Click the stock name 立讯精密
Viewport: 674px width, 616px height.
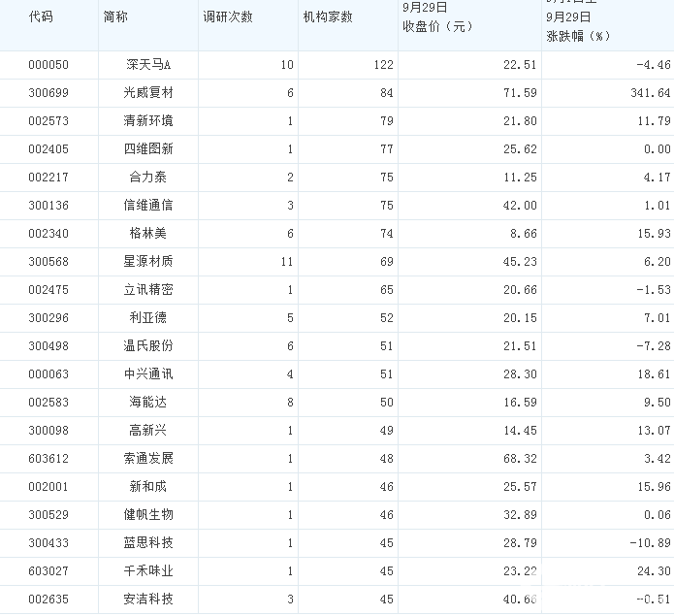149,290
